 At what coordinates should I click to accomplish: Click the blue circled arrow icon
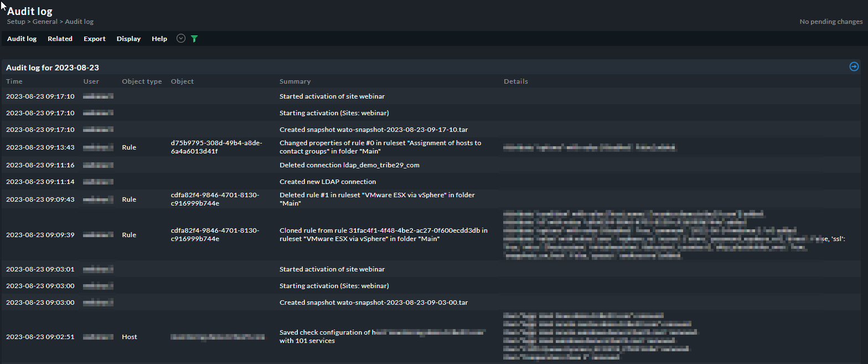[x=854, y=66]
